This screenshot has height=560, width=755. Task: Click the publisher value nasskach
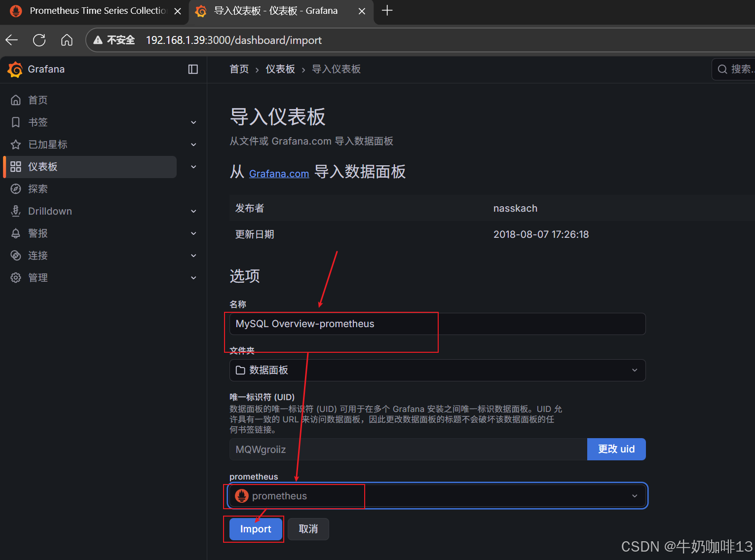point(515,208)
